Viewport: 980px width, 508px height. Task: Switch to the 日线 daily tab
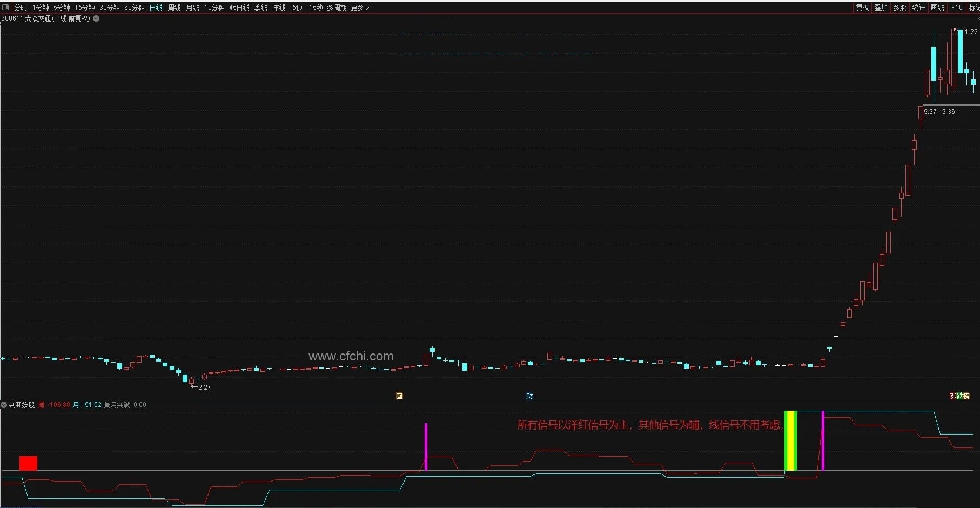point(156,8)
